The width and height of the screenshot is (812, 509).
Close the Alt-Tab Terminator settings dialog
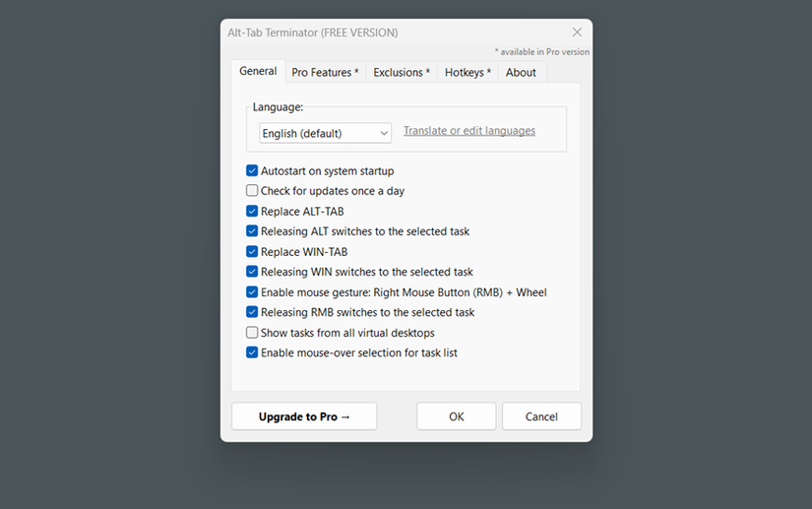tap(577, 32)
